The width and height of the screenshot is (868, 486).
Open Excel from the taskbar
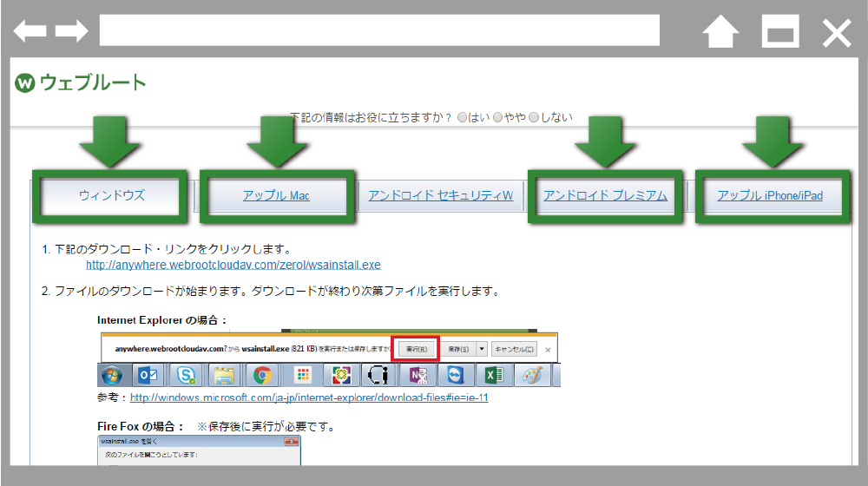[x=493, y=375]
